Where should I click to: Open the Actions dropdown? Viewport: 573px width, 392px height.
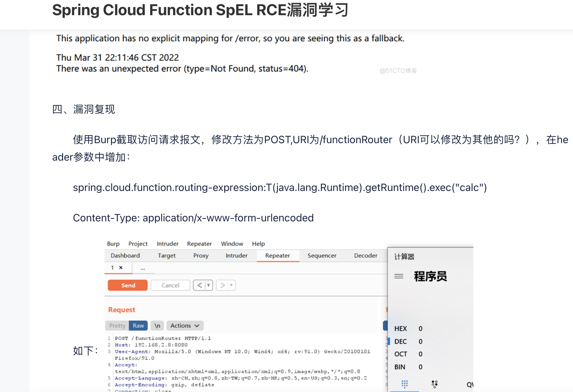(185, 326)
